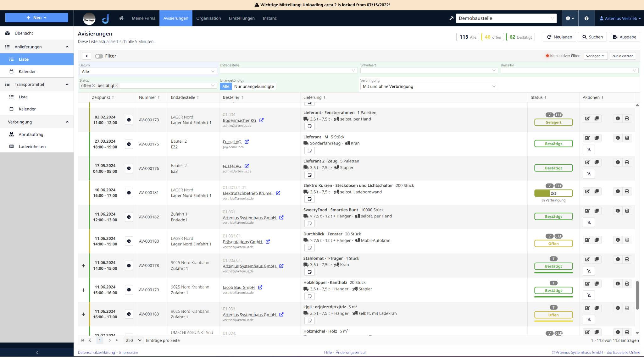Show only 46 offen entries
Screen dimensions: 644x357
[x=493, y=37]
